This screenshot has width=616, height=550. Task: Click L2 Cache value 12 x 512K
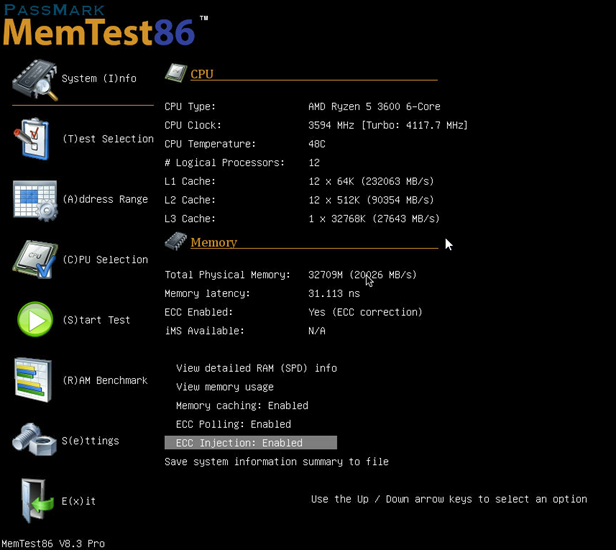point(371,200)
